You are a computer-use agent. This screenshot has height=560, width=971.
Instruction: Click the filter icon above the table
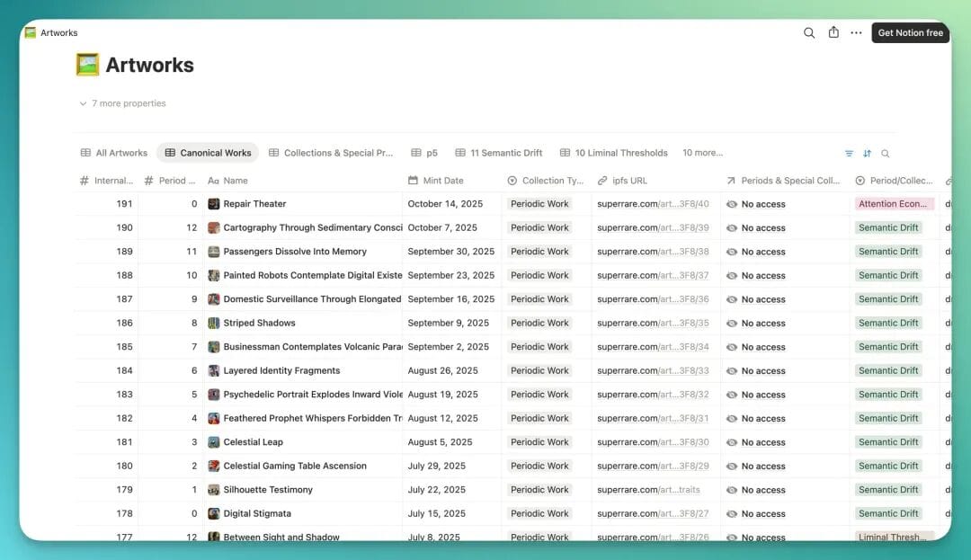point(849,154)
